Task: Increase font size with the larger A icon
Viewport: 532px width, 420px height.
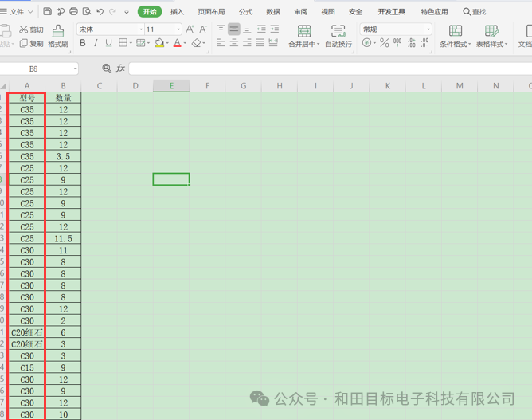Action: tap(190, 29)
